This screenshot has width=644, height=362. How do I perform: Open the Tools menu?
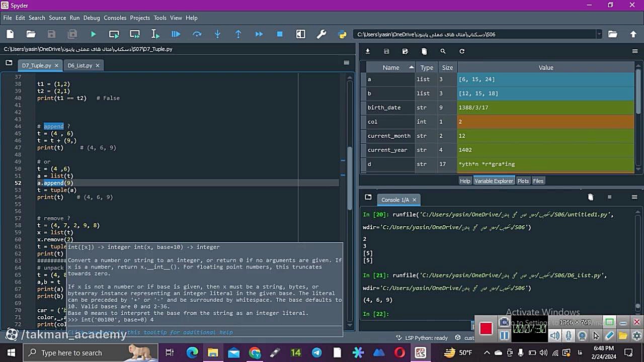click(160, 18)
